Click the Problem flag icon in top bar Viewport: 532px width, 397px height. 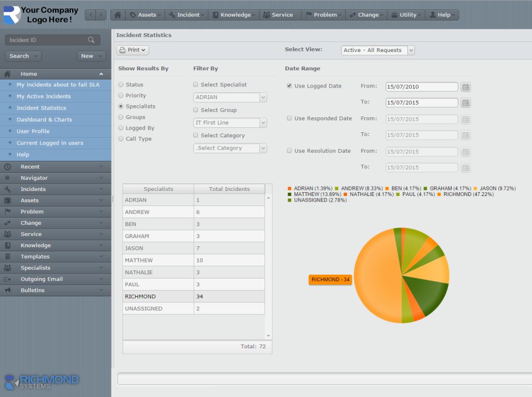pos(308,14)
